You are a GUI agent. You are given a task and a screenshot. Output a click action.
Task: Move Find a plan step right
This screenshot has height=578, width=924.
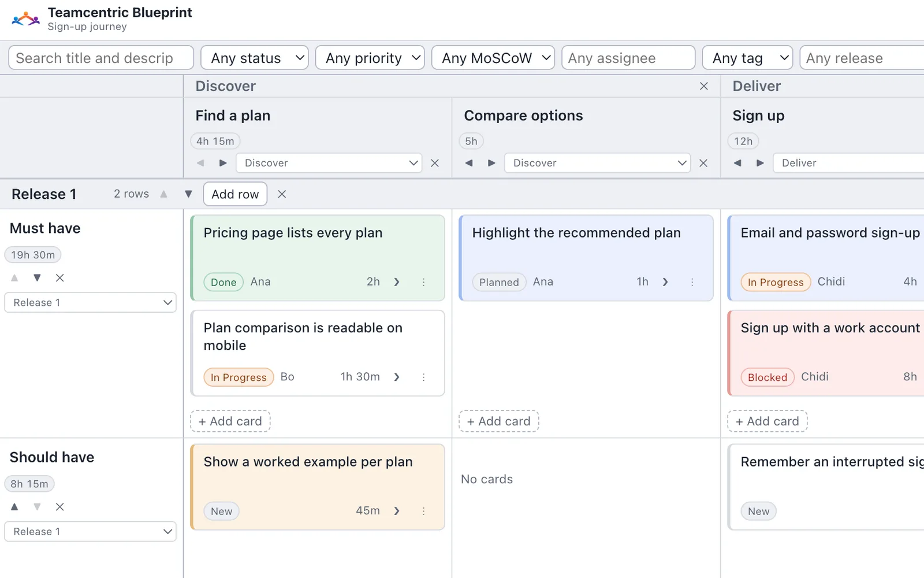point(223,163)
